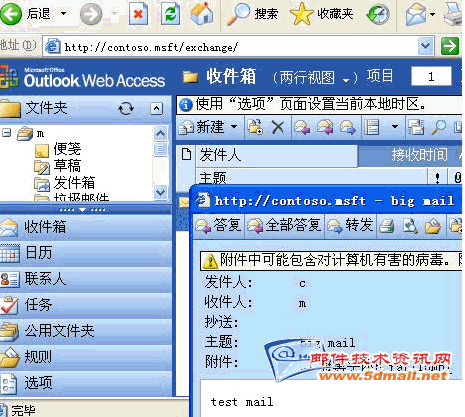Click the page number field showing 1

[431, 77]
